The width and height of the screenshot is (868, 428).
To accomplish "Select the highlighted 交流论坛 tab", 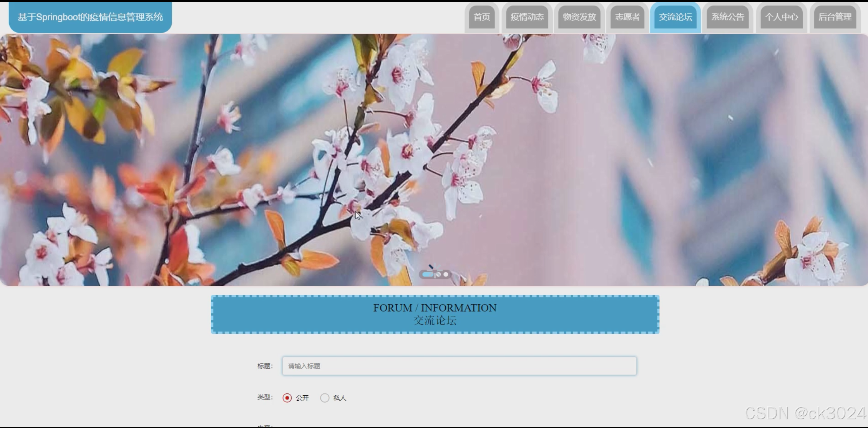I will click(x=675, y=17).
